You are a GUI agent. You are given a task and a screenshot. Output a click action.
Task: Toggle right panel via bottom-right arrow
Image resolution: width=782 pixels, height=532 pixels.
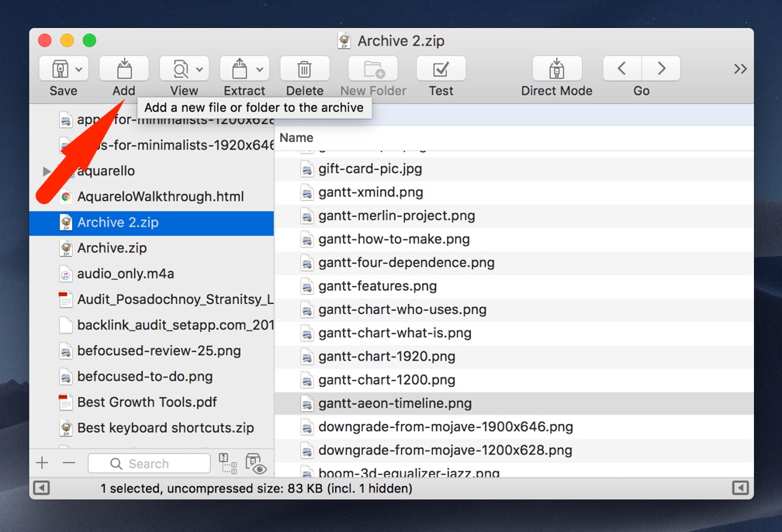pyautogui.click(x=740, y=488)
